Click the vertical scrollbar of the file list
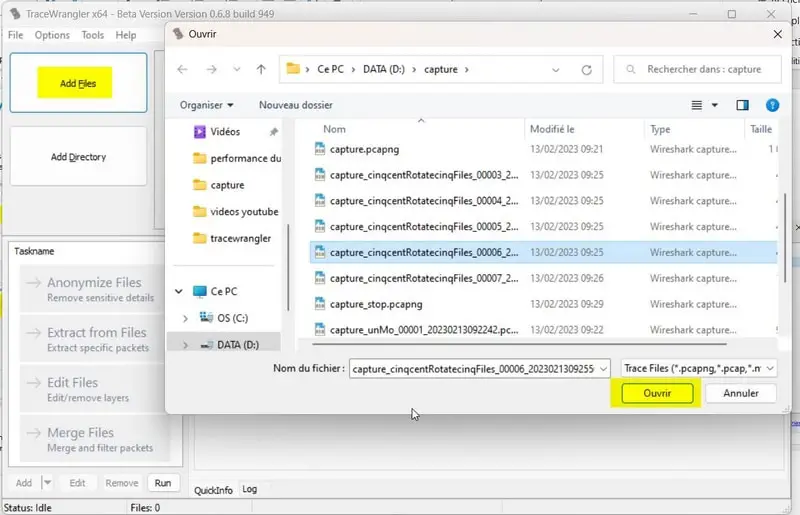 (785, 237)
